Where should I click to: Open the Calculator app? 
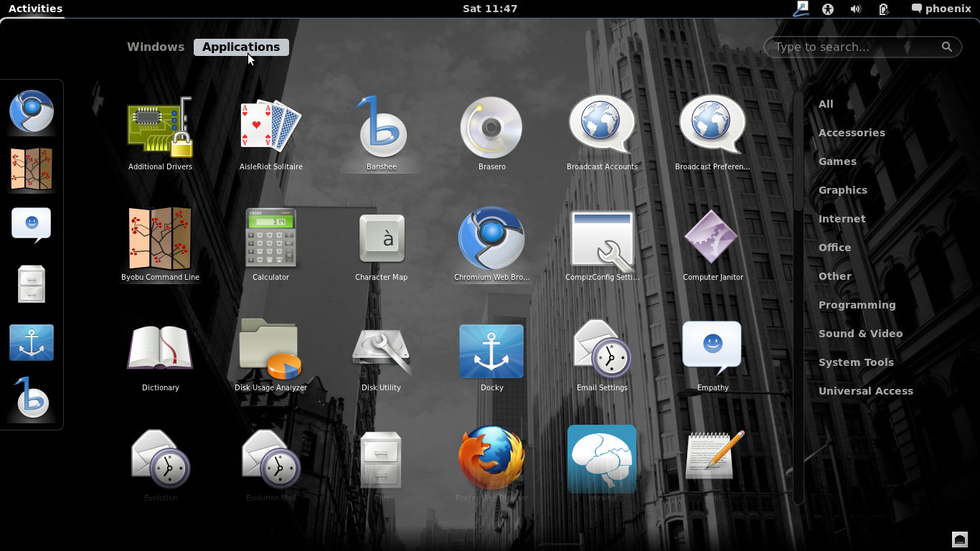point(270,245)
